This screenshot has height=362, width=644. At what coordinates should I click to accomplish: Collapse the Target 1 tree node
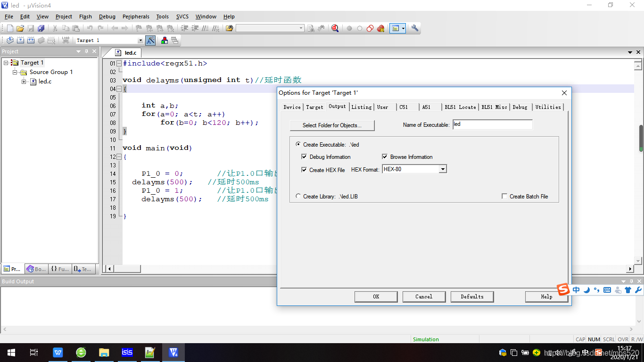[6, 62]
